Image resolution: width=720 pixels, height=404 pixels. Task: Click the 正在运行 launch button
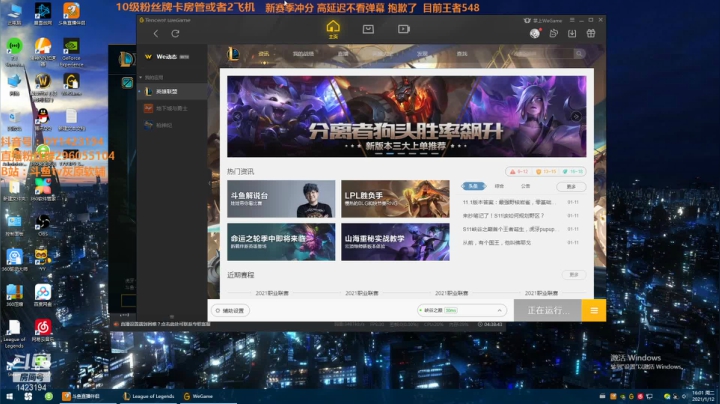(548, 310)
